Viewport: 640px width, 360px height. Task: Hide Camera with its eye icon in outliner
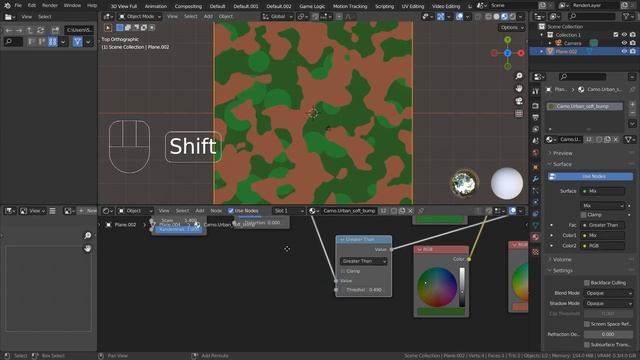click(624, 43)
